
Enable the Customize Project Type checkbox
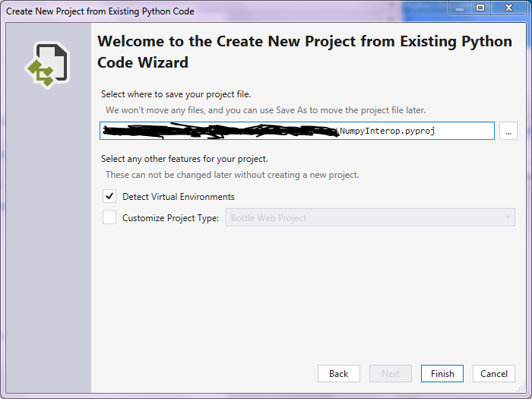coord(109,218)
